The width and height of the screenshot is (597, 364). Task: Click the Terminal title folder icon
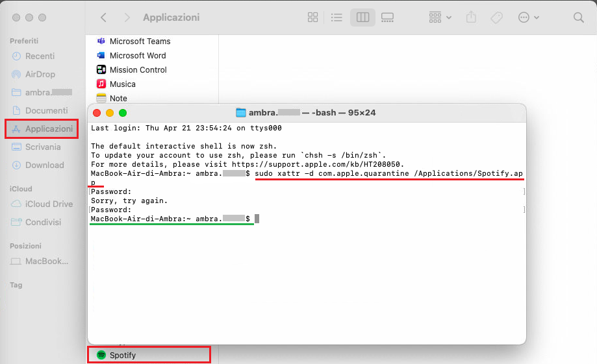click(x=240, y=113)
